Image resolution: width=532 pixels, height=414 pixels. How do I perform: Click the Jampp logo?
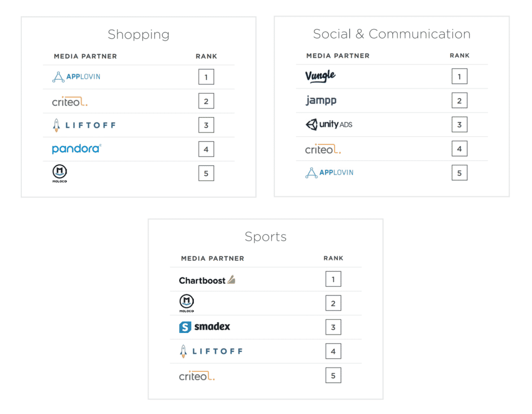point(321,100)
